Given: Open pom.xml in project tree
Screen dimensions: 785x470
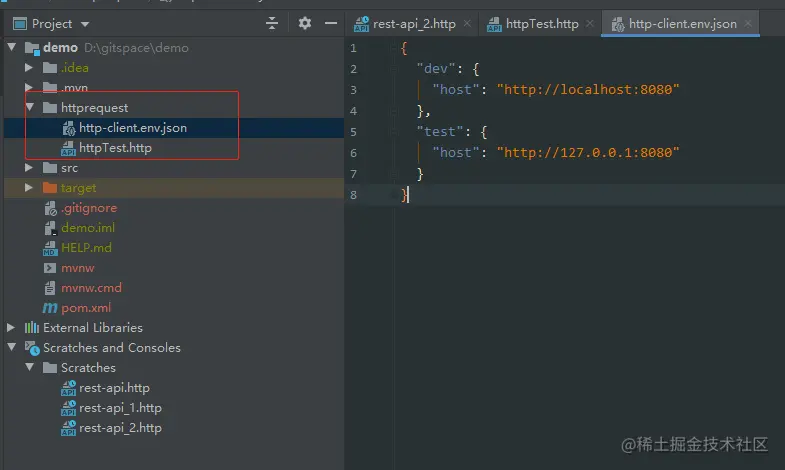Looking at the screenshot, I should tap(86, 308).
